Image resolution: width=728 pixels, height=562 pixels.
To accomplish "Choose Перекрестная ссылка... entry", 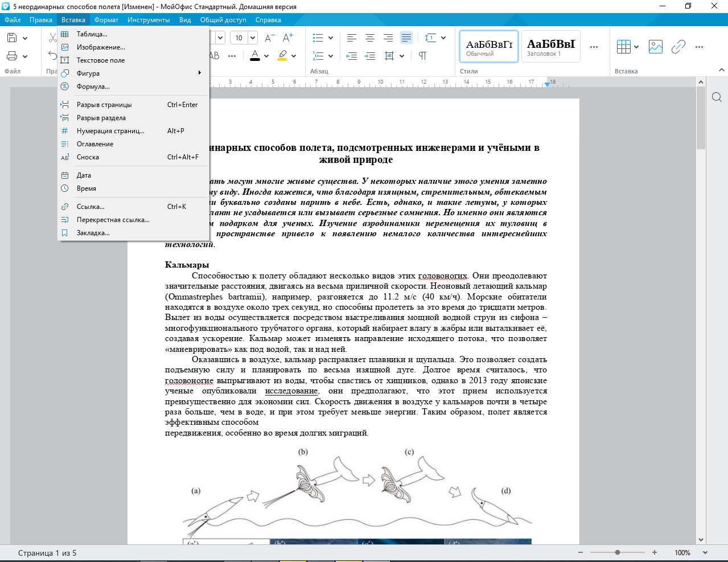I will 133,220.
